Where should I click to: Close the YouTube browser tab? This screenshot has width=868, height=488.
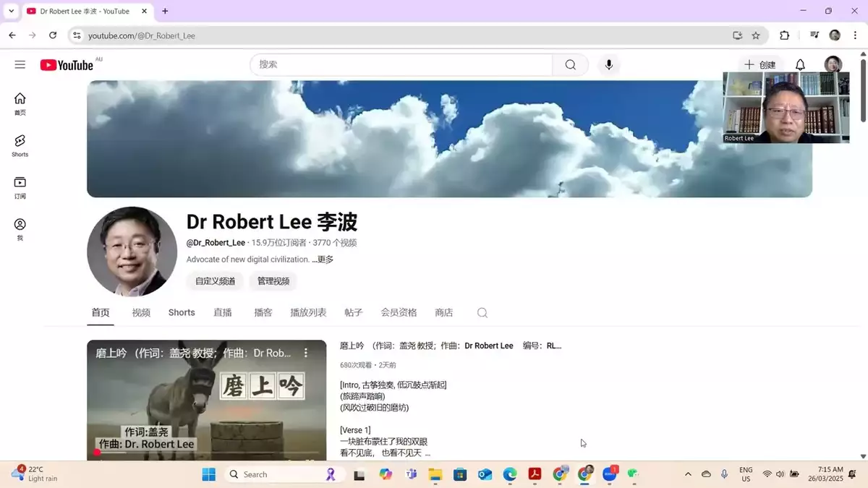(x=144, y=11)
